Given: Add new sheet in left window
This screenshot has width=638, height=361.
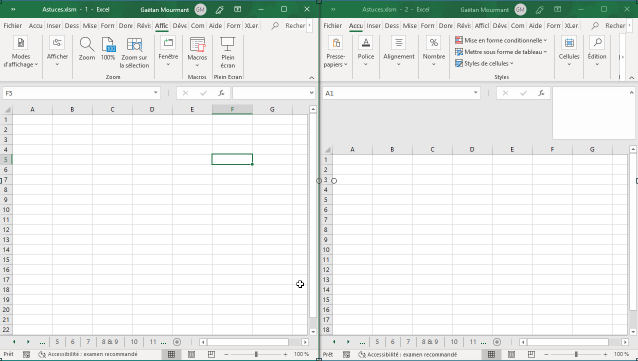Looking at the screenshot, I should coord(177,342).
